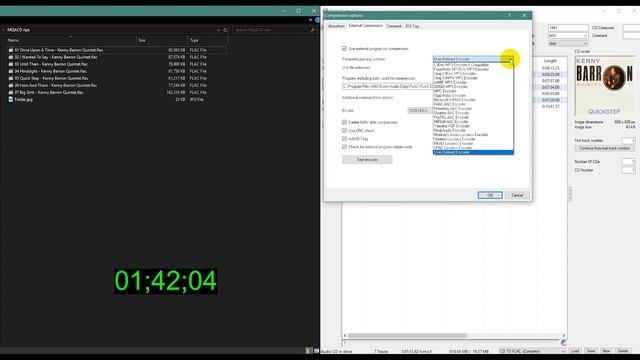Open address bar history dropdown in Explorer
The width and height of the screenshot is (640, 360).
(x=218, y=30)
